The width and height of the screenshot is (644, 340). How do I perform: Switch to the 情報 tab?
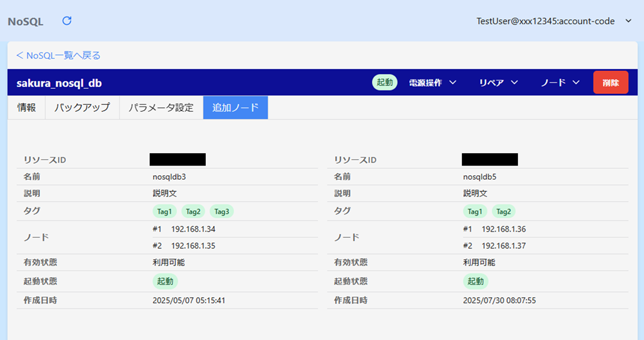point(26,108)
